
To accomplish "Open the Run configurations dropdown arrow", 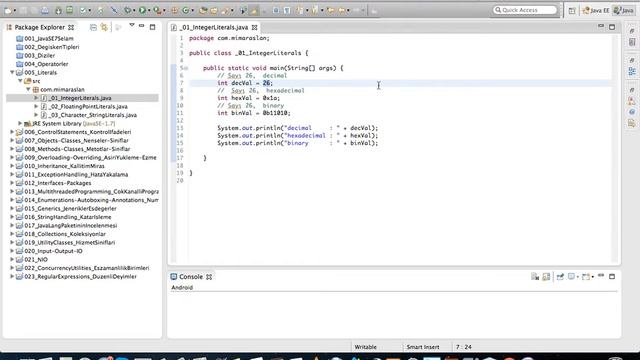I will click(149, 10).
